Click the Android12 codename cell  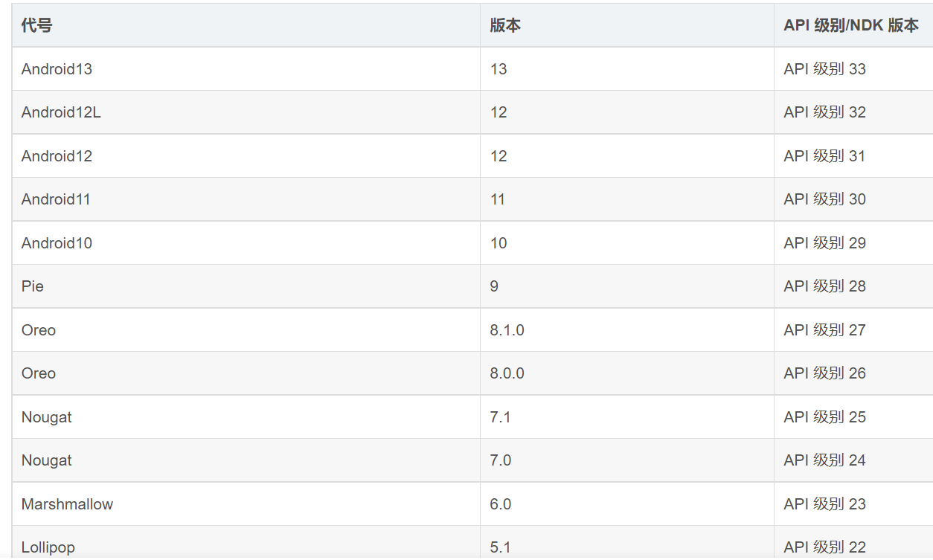[246, 156]
